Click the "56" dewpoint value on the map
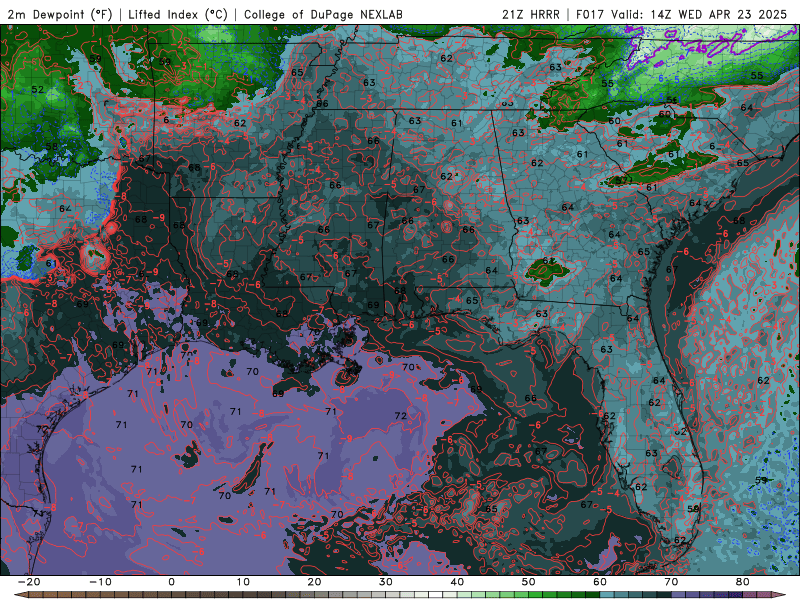 point(672,100)
